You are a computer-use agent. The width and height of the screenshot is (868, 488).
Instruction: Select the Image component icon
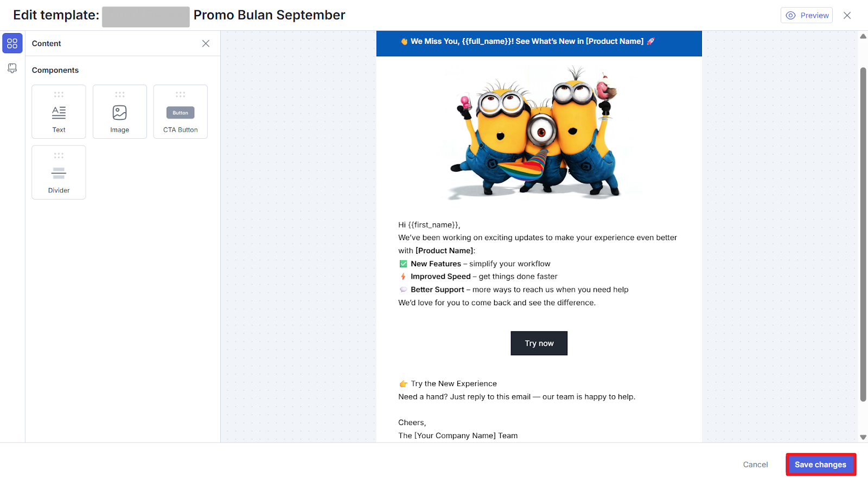pyautogui.click(x=119, y=112)
